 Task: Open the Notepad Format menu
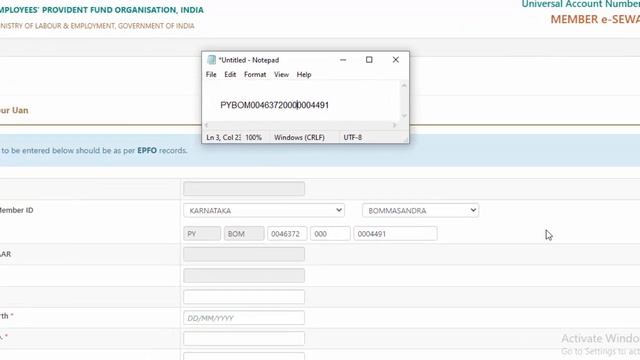(x=255, y=75)
